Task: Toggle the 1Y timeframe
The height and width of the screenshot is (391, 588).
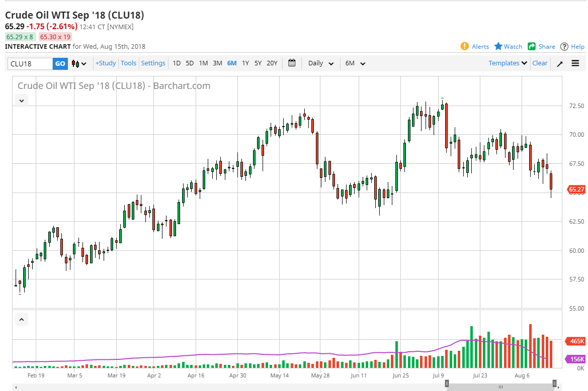Action: pyautogui.click(x=245, y=63)
